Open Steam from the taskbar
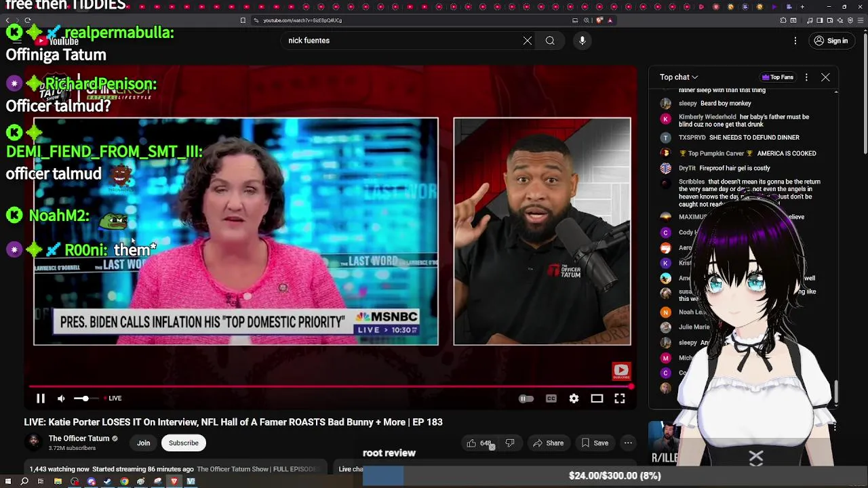Image resolution: width=868 pixels, height=488 pixels. point(108,482)
